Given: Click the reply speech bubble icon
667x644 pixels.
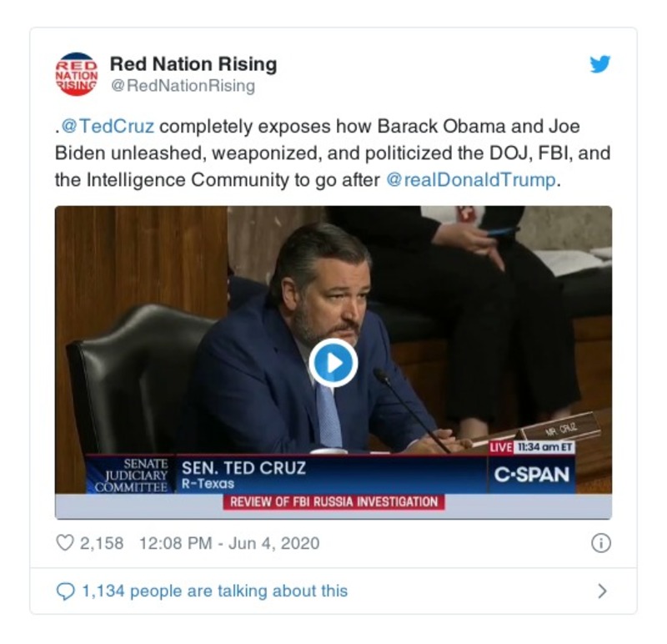Looking at the screenshot, I should coord(65,591).
